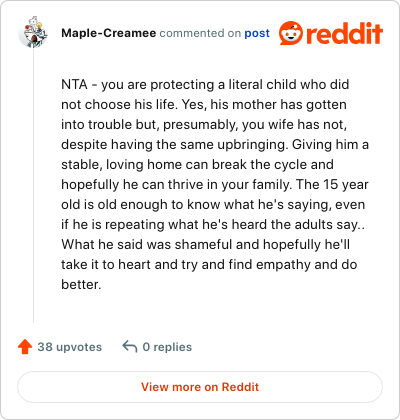The width and height of the screenshot is (400, 420).
Task: Click the Maple-Creamee user avatar
Action: point(33,32)
